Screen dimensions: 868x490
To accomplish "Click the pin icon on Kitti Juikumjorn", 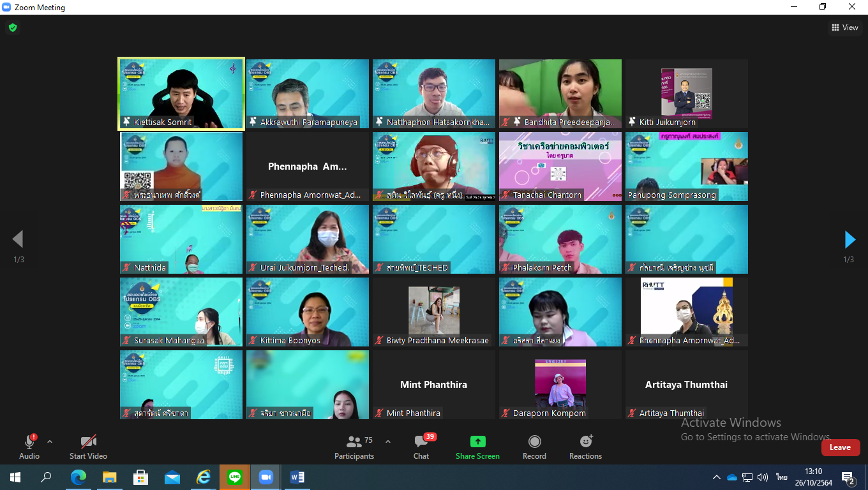I will (x=632, y=122).
